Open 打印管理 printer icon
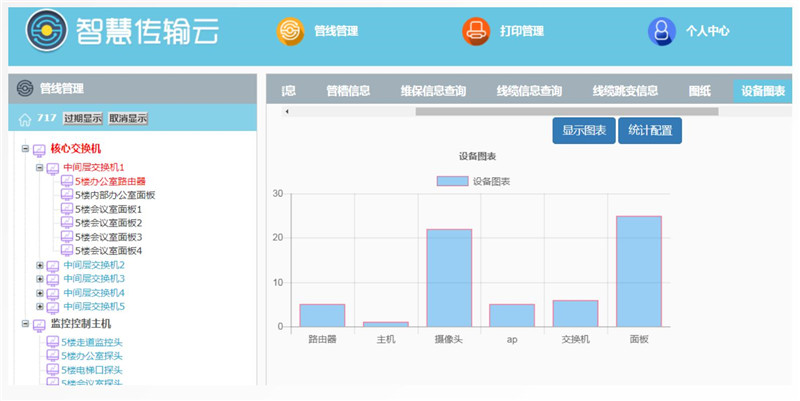Screen dimensions: 800x401 477,31
